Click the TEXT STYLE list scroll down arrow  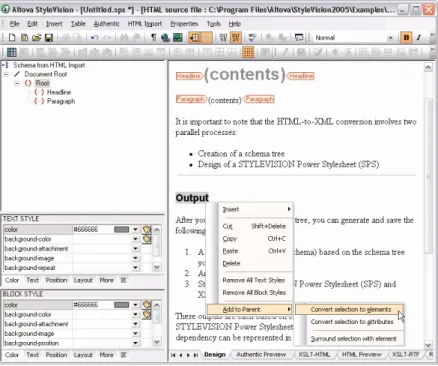click(x=157, y=267)
